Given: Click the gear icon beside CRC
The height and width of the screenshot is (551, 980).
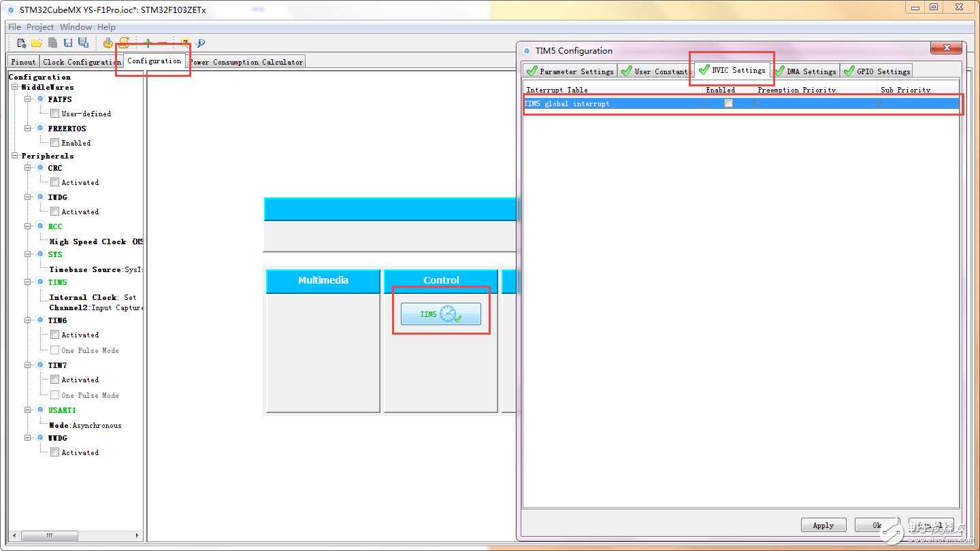Looking at the screenshot, I should point(40,167).
